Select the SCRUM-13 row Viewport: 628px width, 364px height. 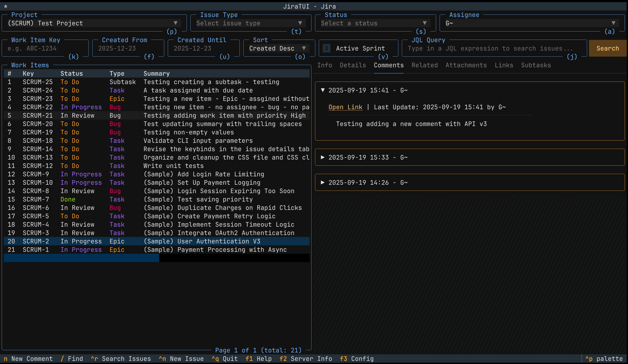[156, 157]
